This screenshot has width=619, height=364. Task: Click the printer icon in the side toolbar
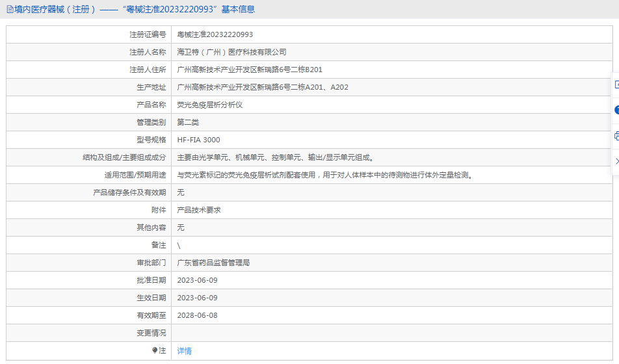point(616,136)
